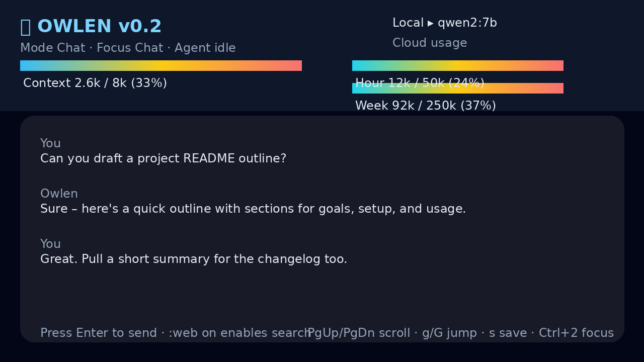Screen dimensions: 644x362
Task: Click the owl logo icon
Action: pyautogui.click(x=25, y=27)
